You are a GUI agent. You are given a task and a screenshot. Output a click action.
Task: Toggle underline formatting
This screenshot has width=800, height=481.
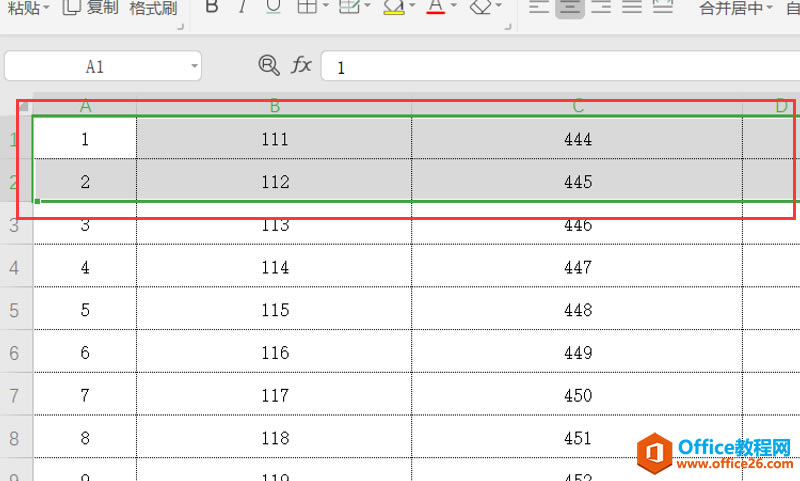[x=273, y=7]
